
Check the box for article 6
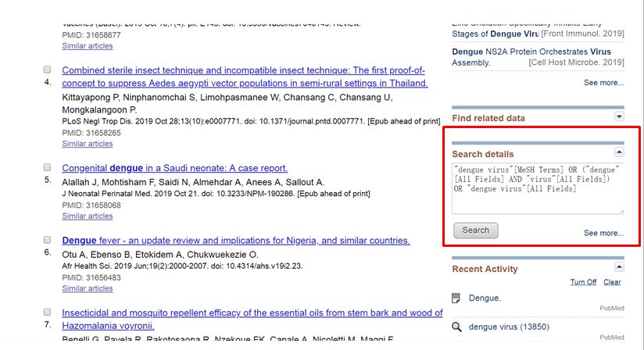pos(47,240)
